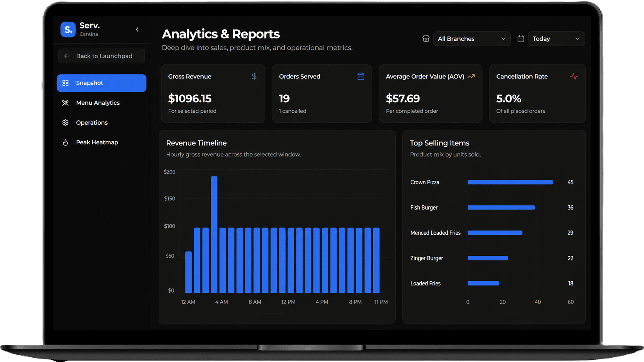Click the back arrow icon beside Launchpad

(x=67, y=56)
